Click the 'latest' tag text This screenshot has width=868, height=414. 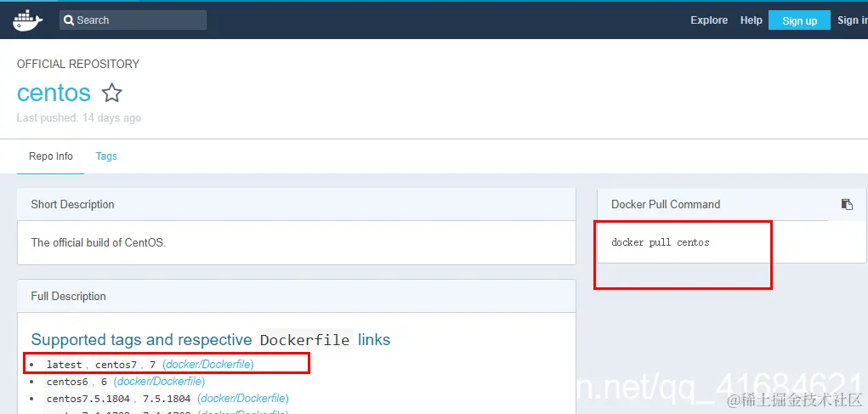point(65,365)
